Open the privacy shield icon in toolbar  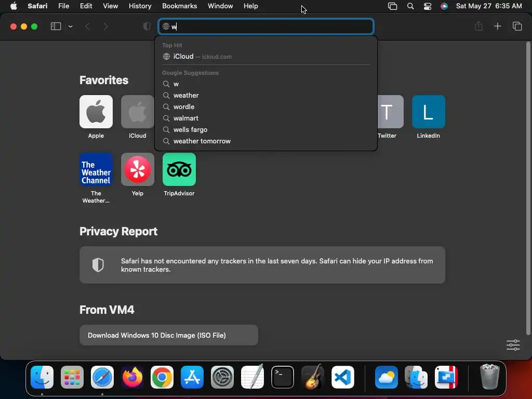(x=147, y=26)
